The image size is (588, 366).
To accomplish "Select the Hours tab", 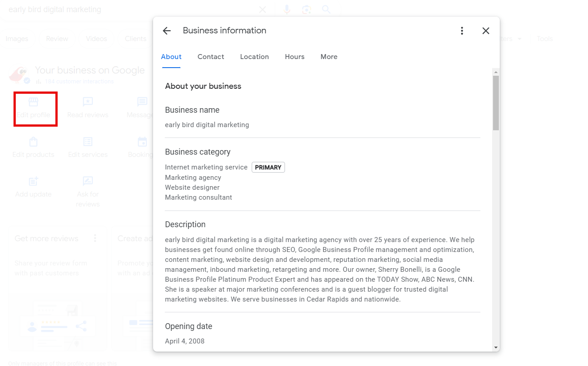I will (x=294, y=57).
